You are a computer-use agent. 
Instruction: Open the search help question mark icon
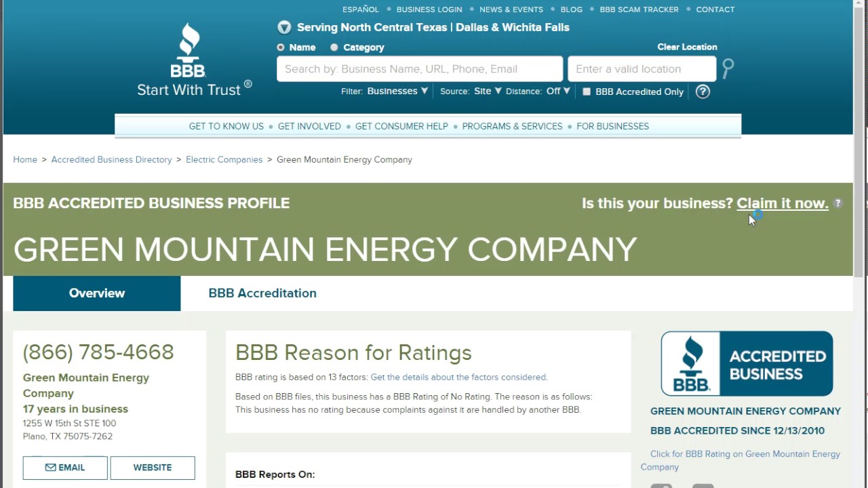tap(703, 91)
